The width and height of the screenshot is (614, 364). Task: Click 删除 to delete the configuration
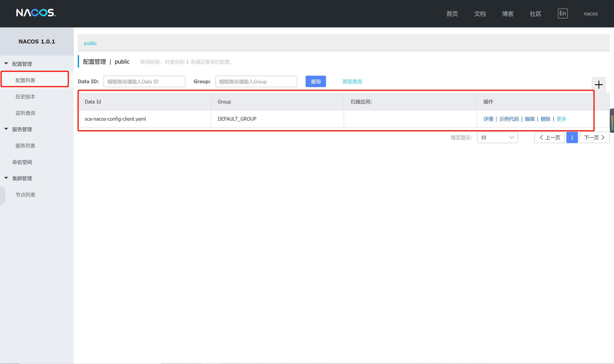(x=545, y=119)
